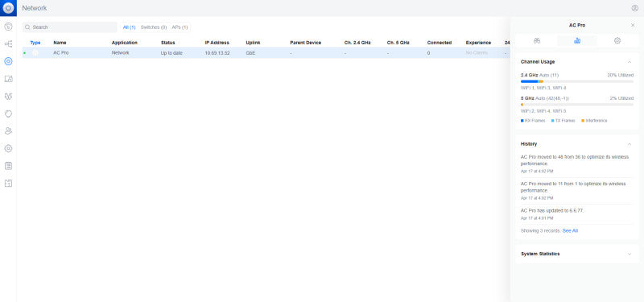
Task: Open the Topology tree icon in sidebar
Action: (x=8, y=44)
